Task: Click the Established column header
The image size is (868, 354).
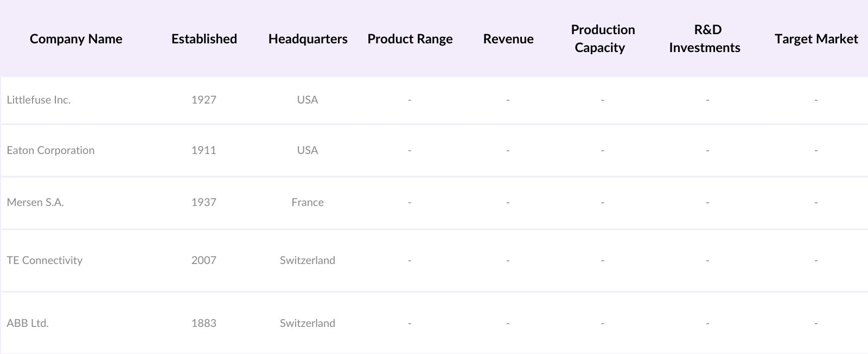Action: (x=204, y=39)
